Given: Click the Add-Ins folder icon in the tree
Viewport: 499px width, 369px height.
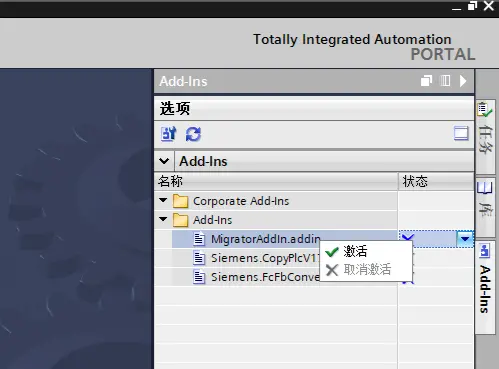Looking at the screenshot, I should [x=180, y=220].
